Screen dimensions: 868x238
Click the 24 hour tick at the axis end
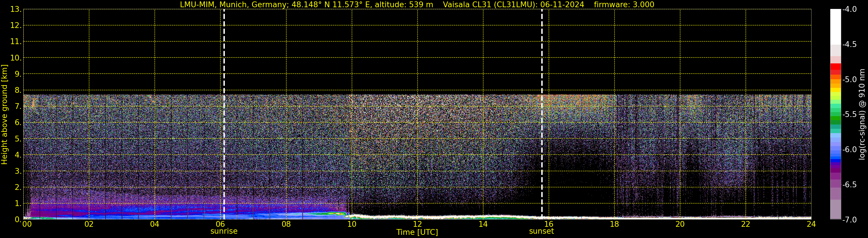click(x=811, y=224)
